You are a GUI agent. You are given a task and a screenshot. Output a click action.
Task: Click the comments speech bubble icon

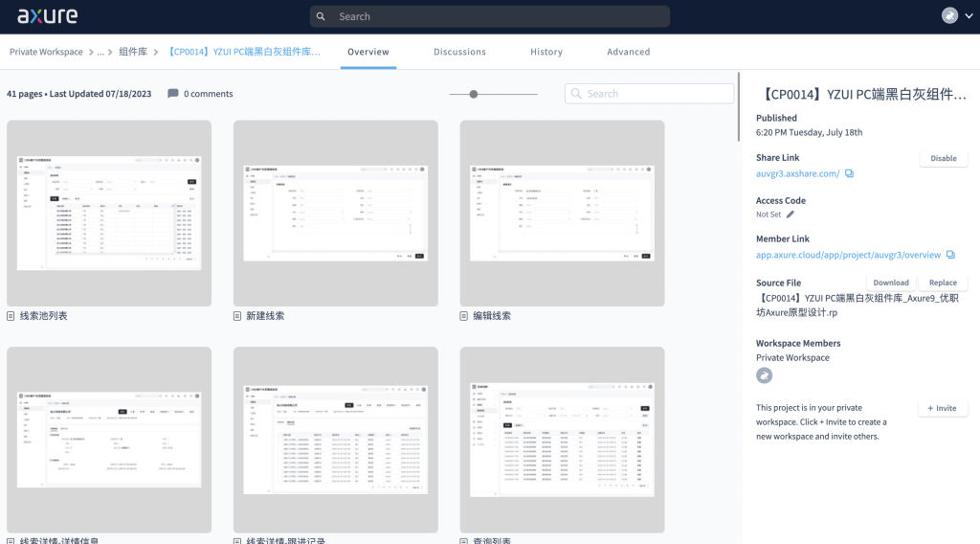pos(173,94)
